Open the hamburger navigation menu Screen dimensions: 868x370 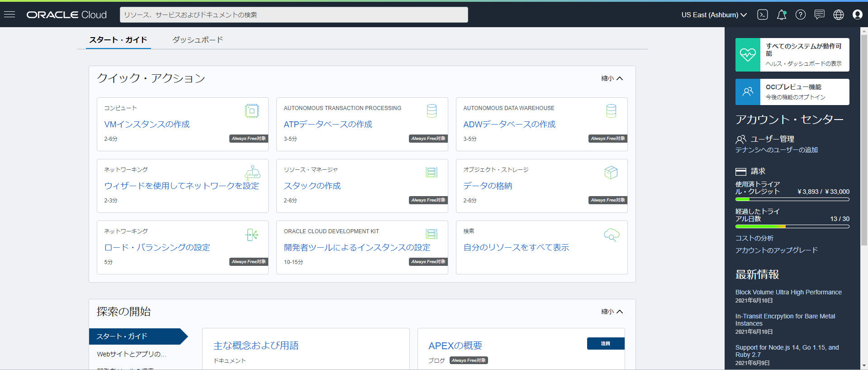coord(9,14)
